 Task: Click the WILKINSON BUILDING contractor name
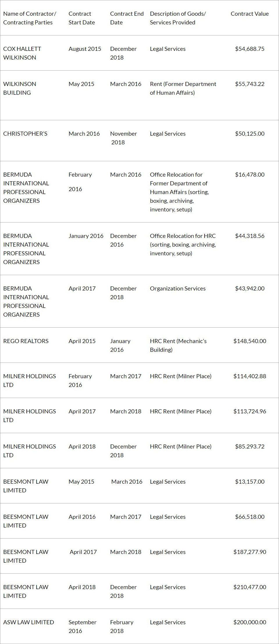click(20, 88)
